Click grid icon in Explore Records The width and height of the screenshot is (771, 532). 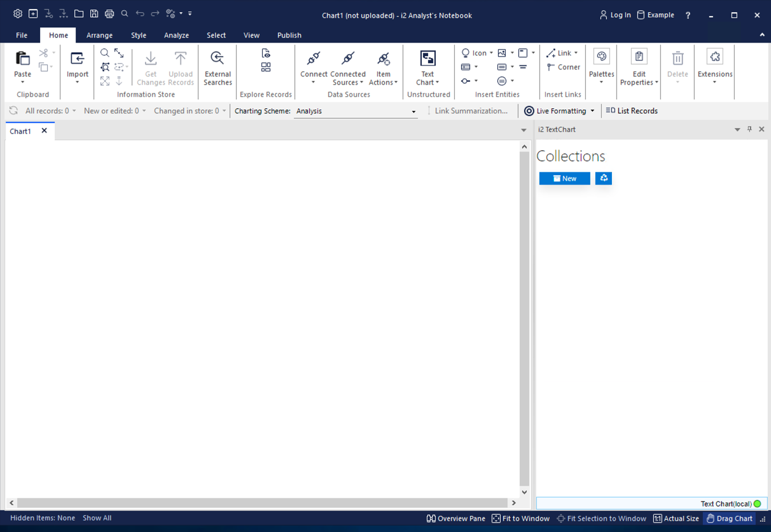[x=266, y=67]
